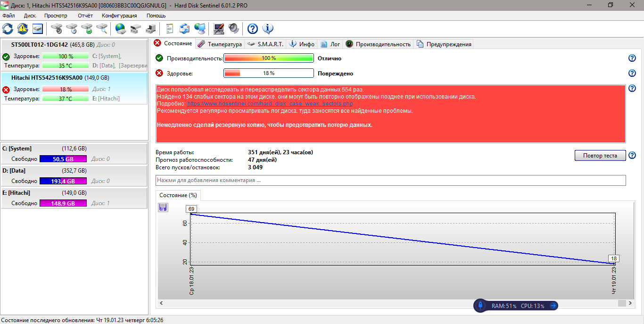Save the chart using the floppy disk icon

163,208
